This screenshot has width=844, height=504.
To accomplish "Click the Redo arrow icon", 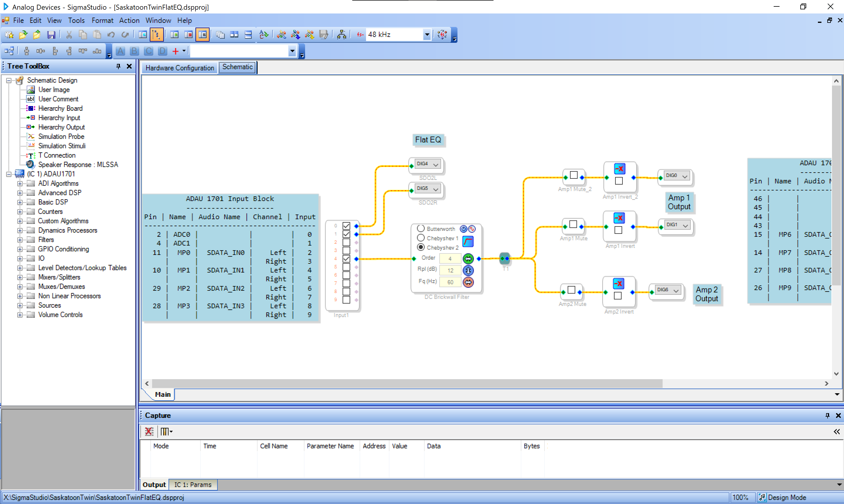I will [x=125, y=35].
